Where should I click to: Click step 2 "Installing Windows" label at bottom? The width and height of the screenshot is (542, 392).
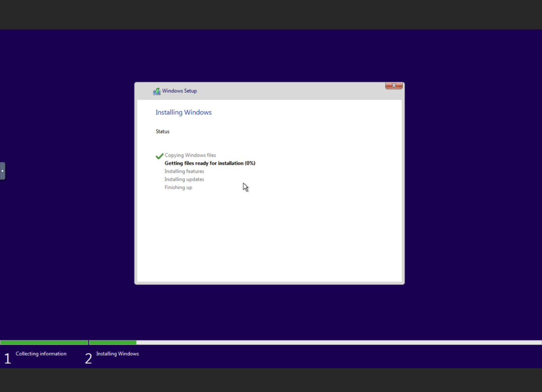[x=117, y=354]
